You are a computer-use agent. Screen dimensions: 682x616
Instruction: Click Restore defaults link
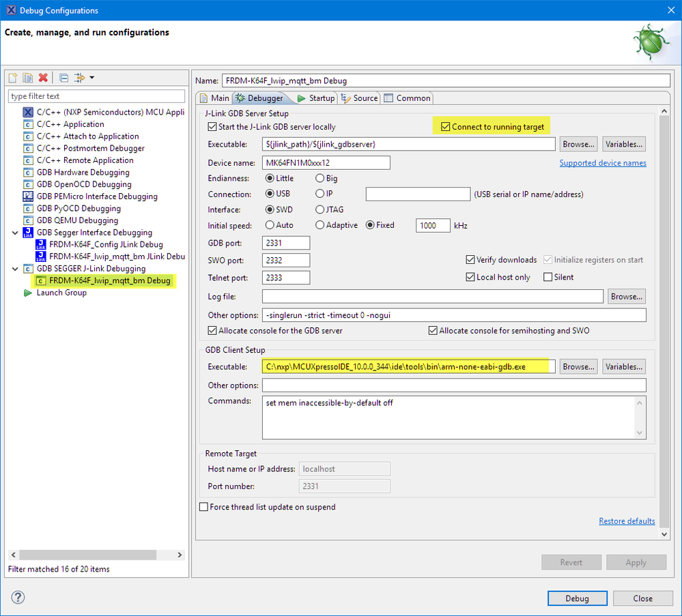(x=627, y=521)
